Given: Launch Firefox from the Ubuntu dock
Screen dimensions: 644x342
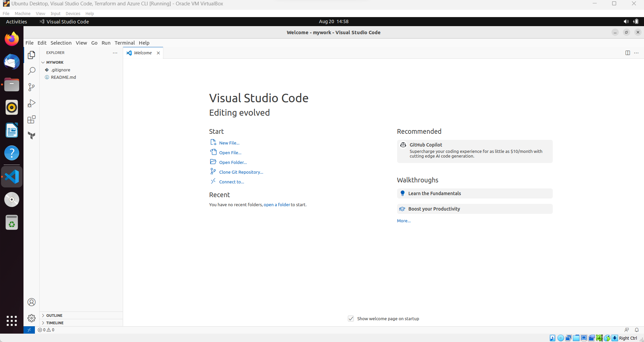Looking at the screenshot, I should pos(11,39).
